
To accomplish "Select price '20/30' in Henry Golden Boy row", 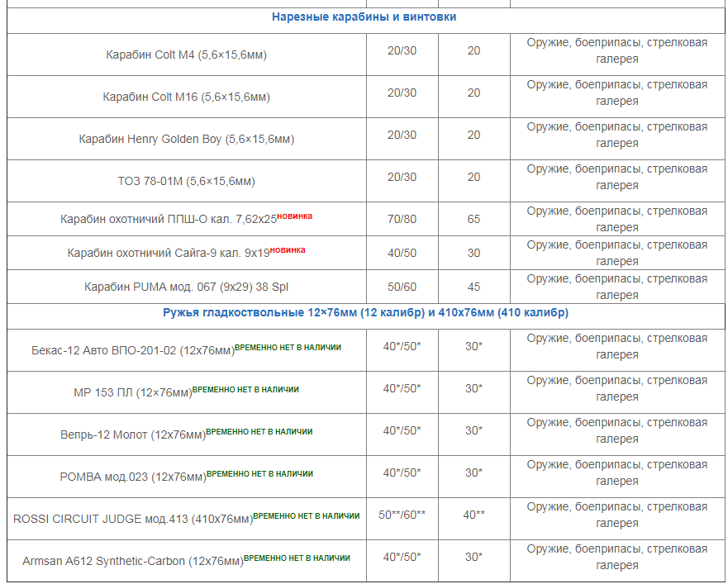I will [x=402, y=135].
